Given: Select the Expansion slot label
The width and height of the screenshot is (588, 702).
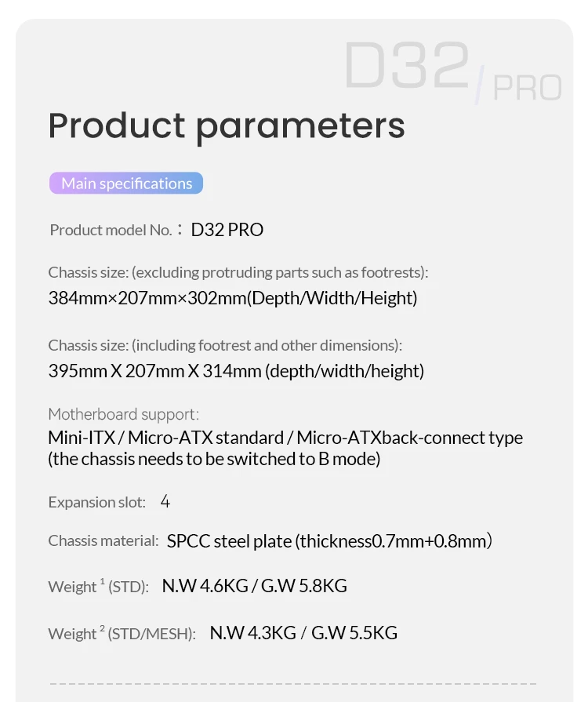Looking at the screenshot, I should click(97, 502).
